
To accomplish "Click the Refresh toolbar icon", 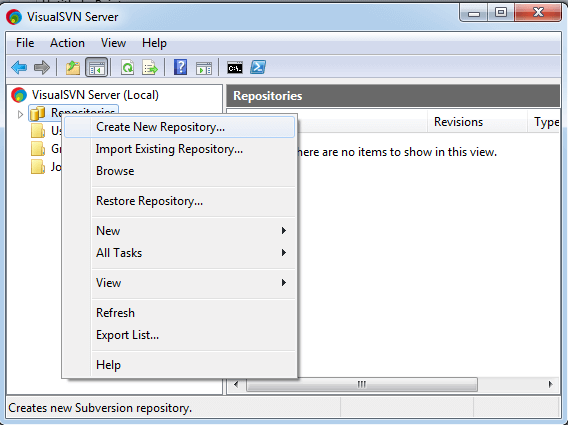I will [x=127, y=67].
